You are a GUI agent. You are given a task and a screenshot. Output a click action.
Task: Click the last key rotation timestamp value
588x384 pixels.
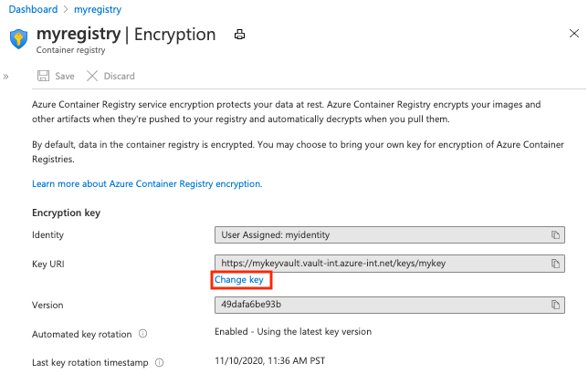click(x=271, y=361)
